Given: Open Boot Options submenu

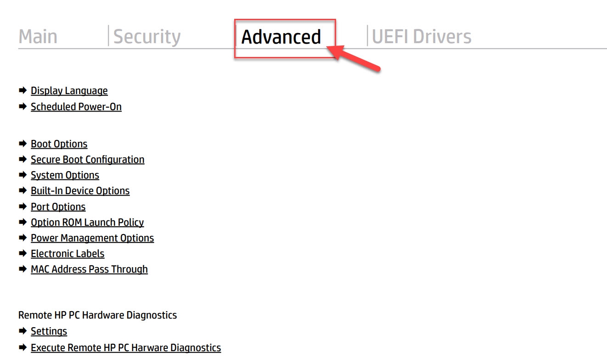Looking at the screenshot, I should [x=59, y=144].
